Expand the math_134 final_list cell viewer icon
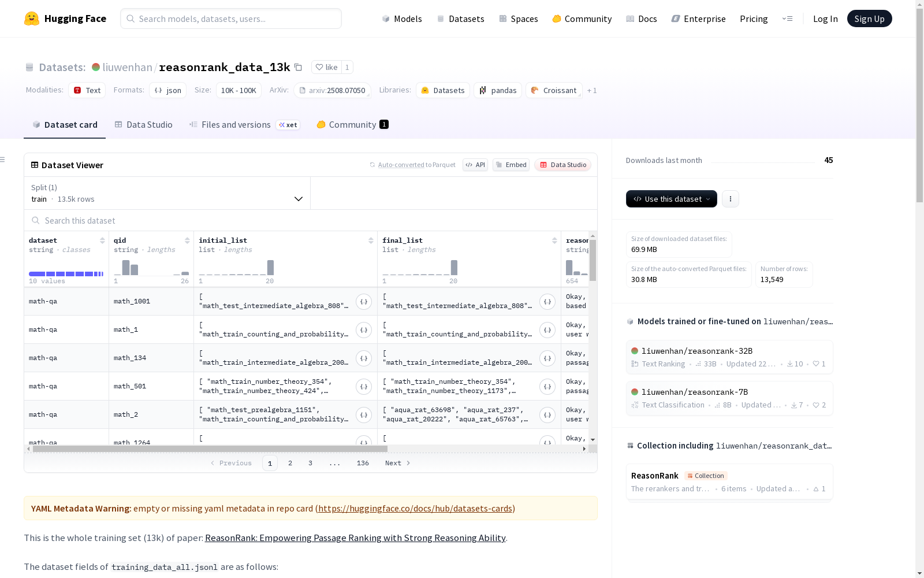This screenshot has width=924, height=578. pyautogui.click(x=547, y=358)
